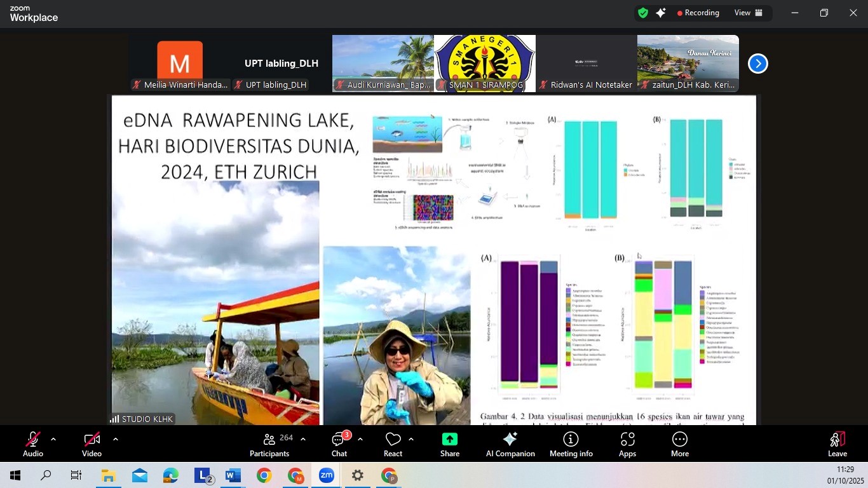Click the Recording indicator
Image resolution: width=868 pixels, height=488 pixels.
click(x=698, y=13)
